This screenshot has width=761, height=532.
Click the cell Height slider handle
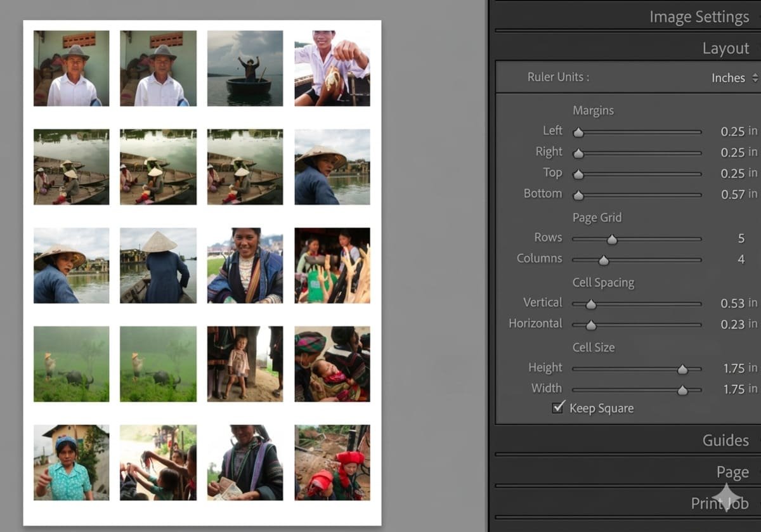point(682,369)
